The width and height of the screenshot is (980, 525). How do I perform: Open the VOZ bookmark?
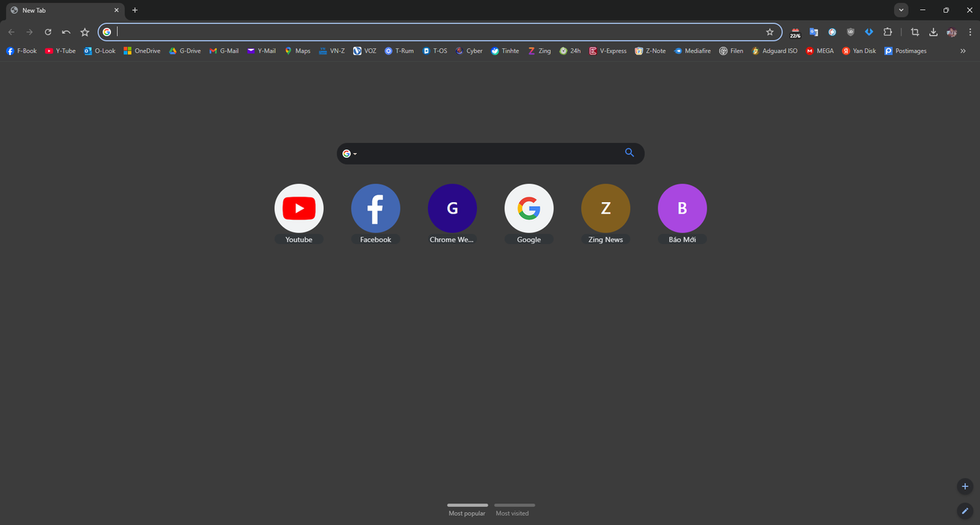(x=365, y=51)
